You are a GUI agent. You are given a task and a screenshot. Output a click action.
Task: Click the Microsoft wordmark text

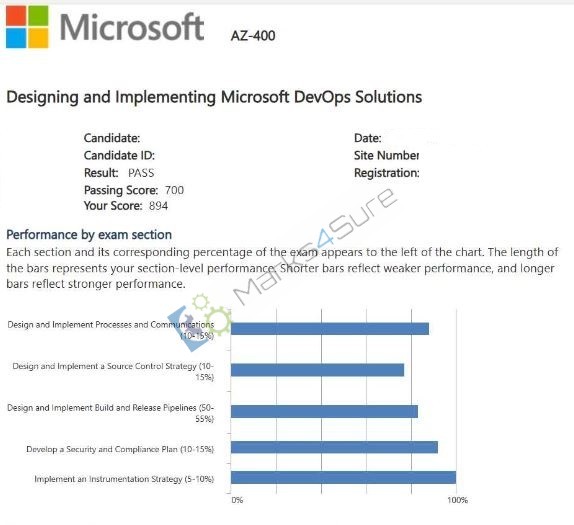pyautogui.click(x=132, y=27)
